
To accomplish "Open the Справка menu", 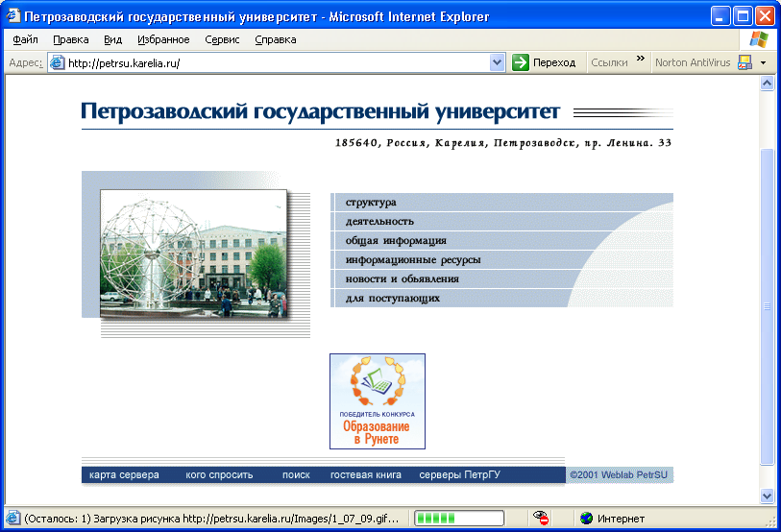I will (x=276, y=39).
